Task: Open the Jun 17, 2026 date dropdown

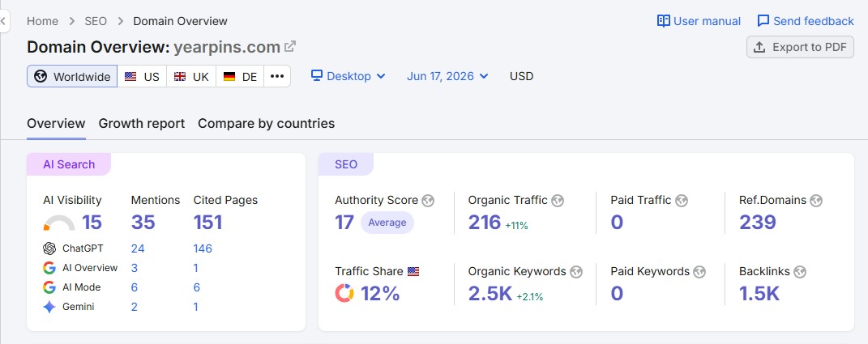Action: click(447, 76)
